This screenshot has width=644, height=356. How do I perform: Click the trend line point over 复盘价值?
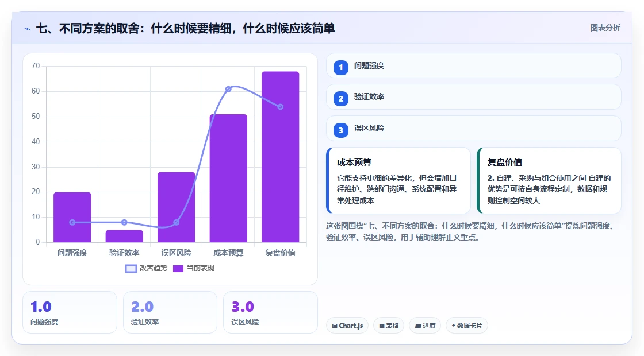point(281,107)
